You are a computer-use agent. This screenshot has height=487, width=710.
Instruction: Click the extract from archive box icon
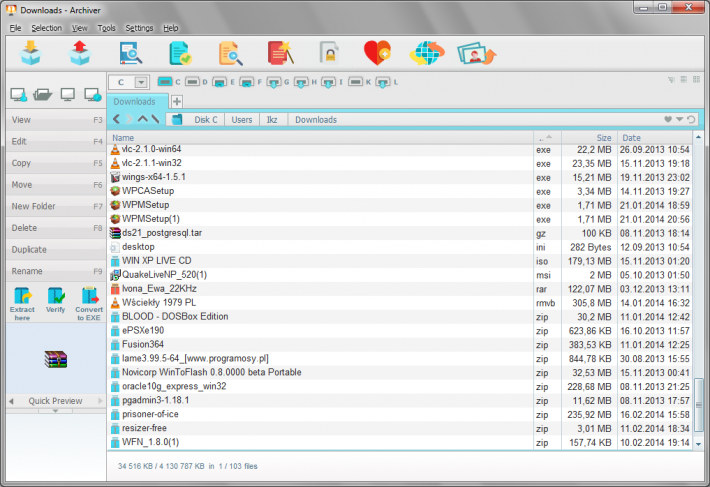coord(80,53)
